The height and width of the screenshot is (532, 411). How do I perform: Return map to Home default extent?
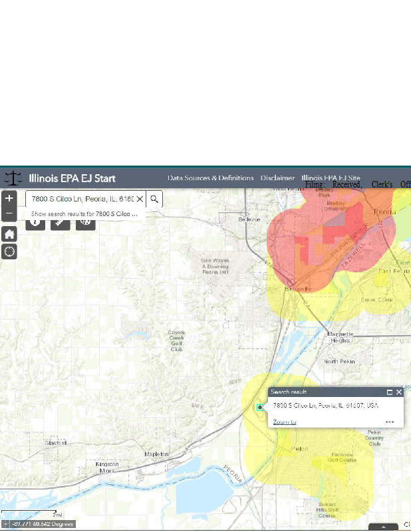tap(9, 234)
